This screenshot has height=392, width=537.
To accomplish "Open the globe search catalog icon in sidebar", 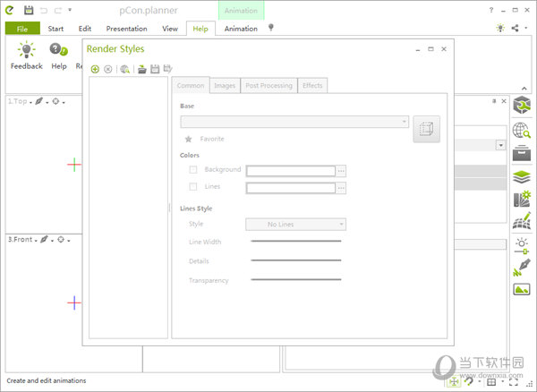I will coord(522,131).
